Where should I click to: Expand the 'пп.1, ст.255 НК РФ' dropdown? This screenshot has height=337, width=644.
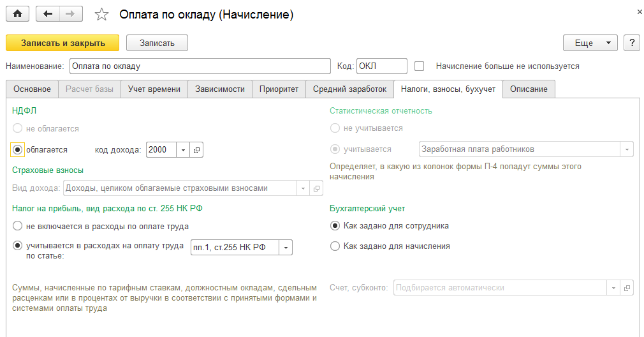tap(286, 248)
